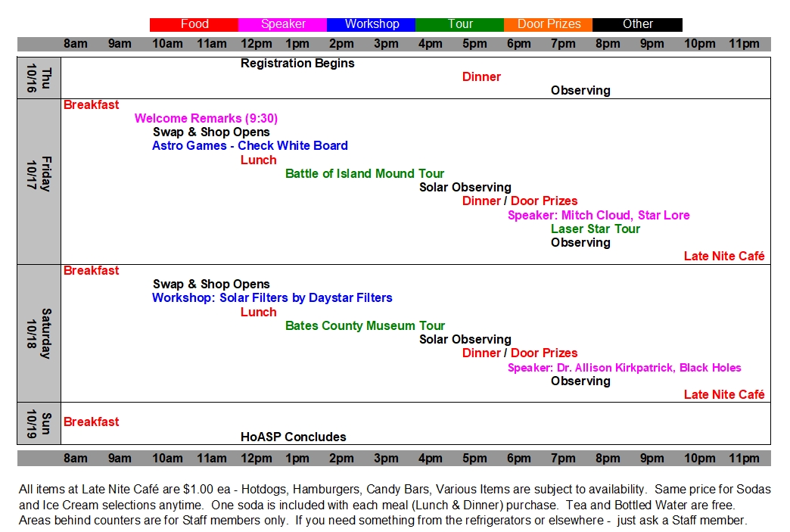Click the red Food legend swatch
Image resolution: width=790 pixels, height=532 pixels.
coord(194,24)
